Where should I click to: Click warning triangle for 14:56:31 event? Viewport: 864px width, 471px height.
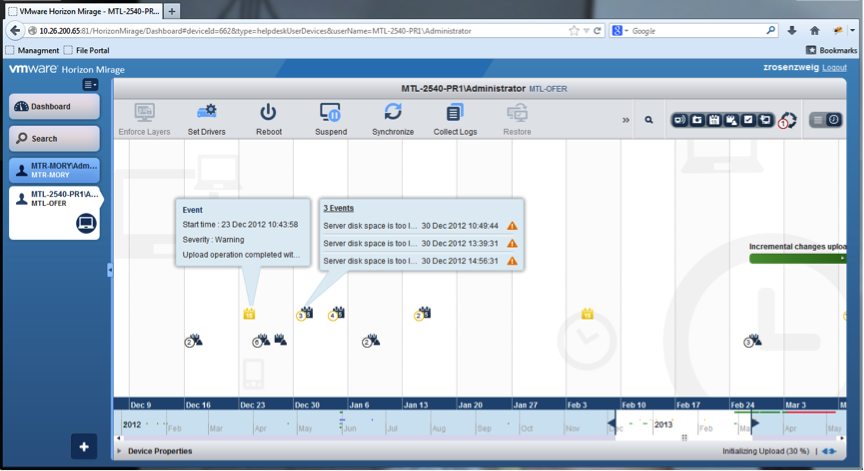(512, 261)
